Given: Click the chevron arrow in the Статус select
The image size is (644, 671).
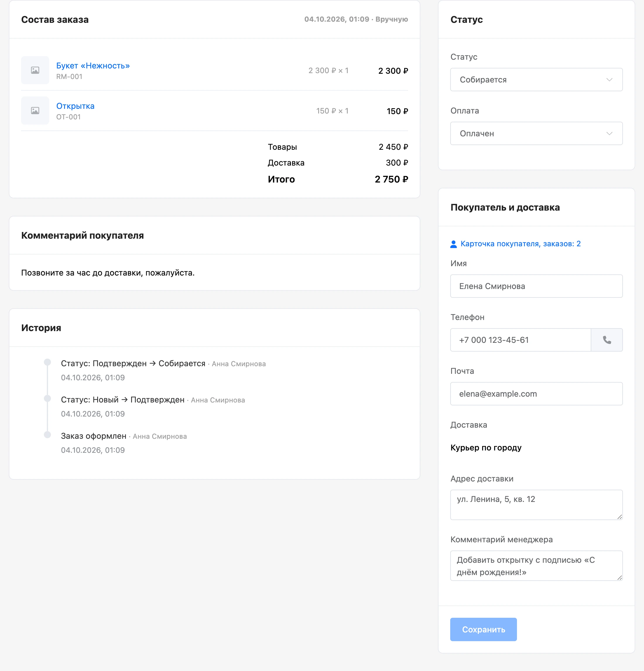Looking at the screenshot, I should point(609,80).
